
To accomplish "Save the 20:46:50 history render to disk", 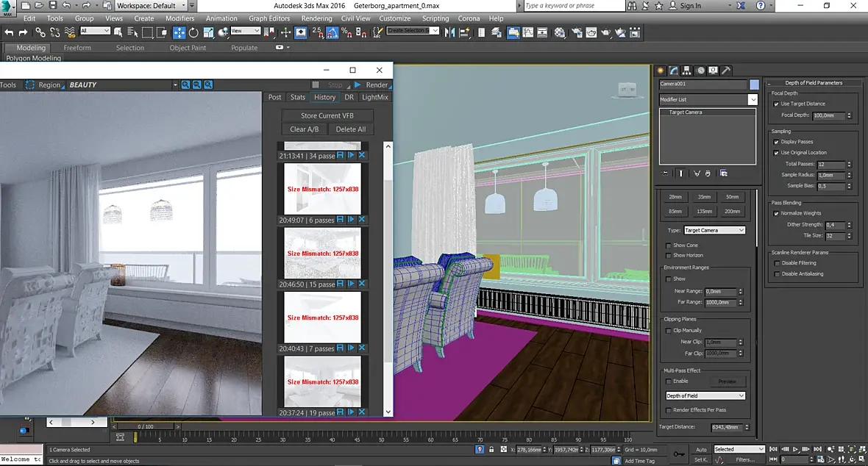I will (x=340, y=284).
